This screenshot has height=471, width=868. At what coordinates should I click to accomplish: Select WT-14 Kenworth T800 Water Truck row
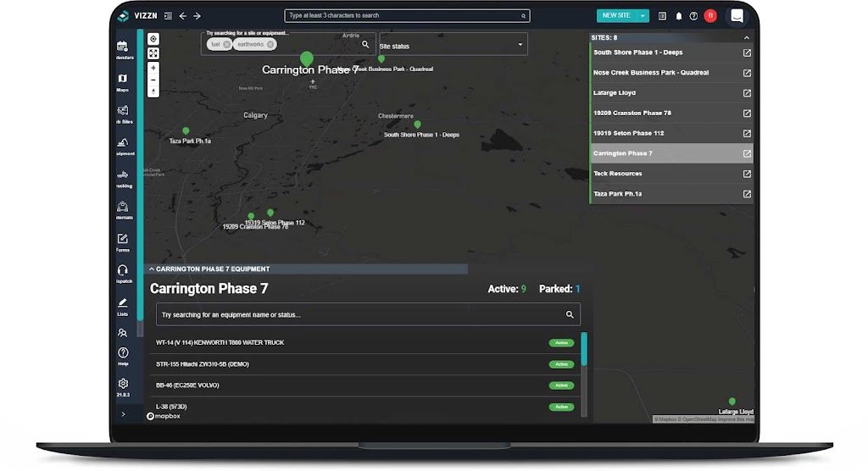[364, 342]
